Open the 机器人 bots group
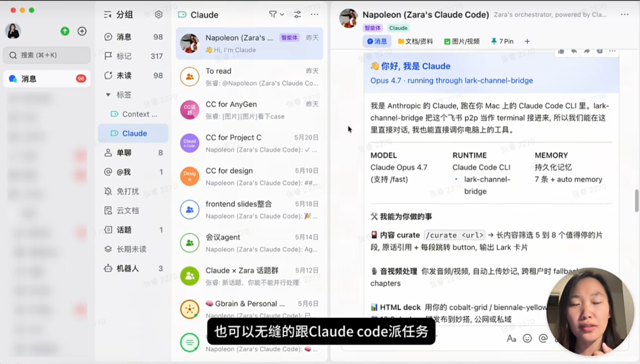 pos(133,268)
